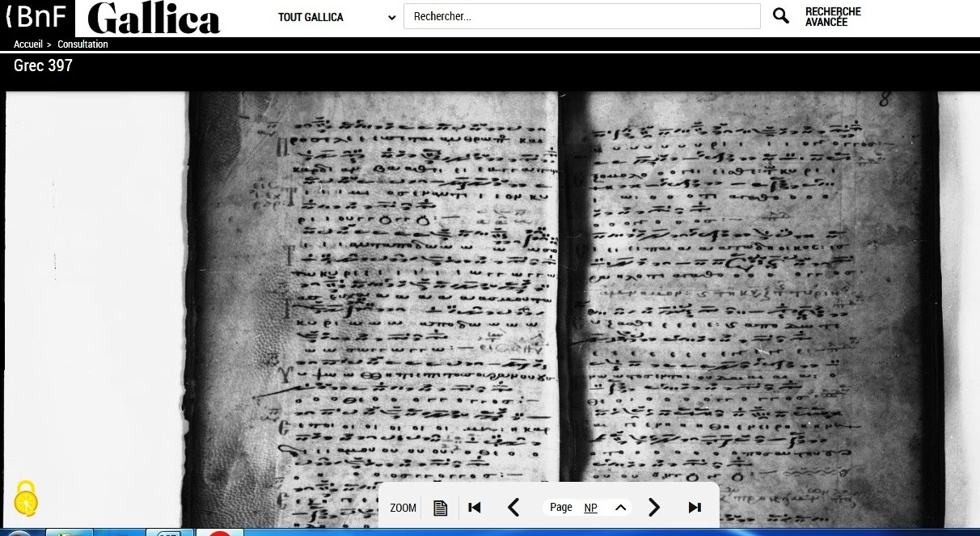Click the Grec 397 document title

point(43,65)
